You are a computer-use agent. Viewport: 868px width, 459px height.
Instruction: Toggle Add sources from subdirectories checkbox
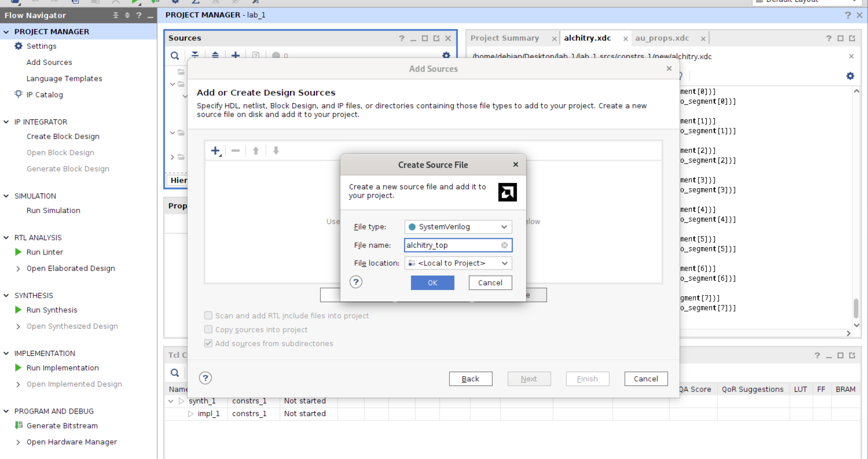(208, 343)
